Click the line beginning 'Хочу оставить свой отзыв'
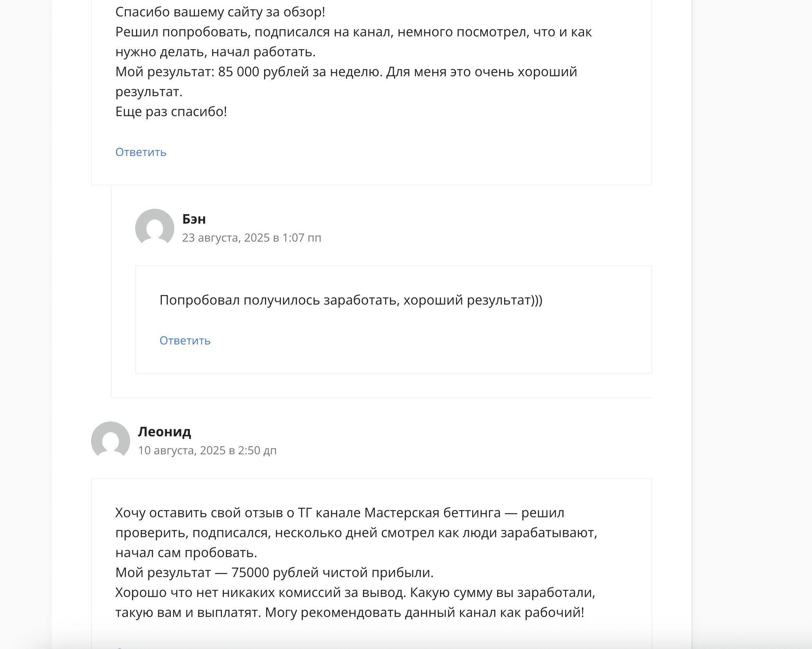The width and height of the screenshot is (812, 649). pos(340,513)
